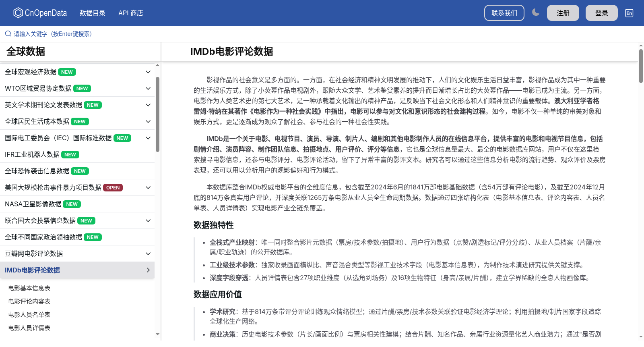Expand 联合国大会投票信息数据 chevron
The width and height of the screenshot is (644, 347).
[148, 220]
